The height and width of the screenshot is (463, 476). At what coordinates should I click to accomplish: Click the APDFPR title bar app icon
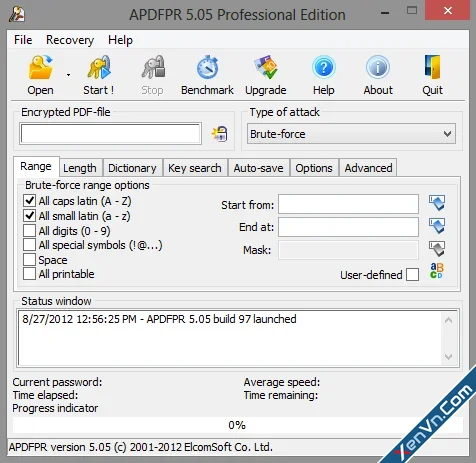pos(17,14)
